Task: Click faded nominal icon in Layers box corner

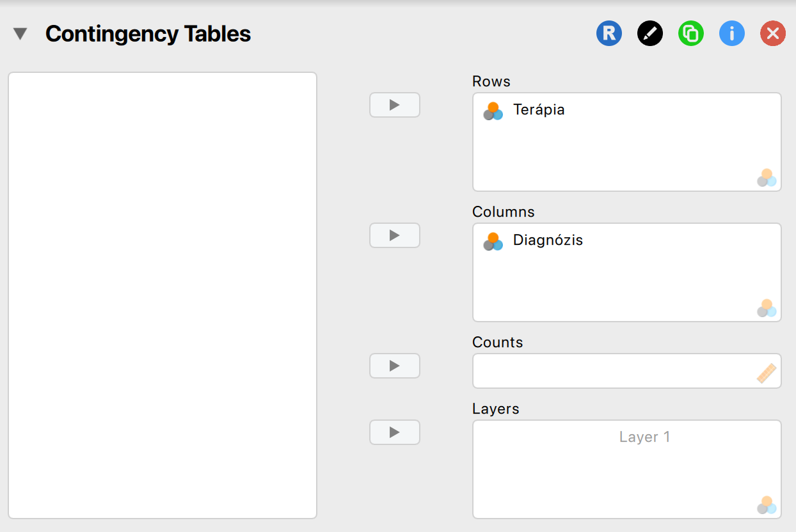Action: coord(767,505)
